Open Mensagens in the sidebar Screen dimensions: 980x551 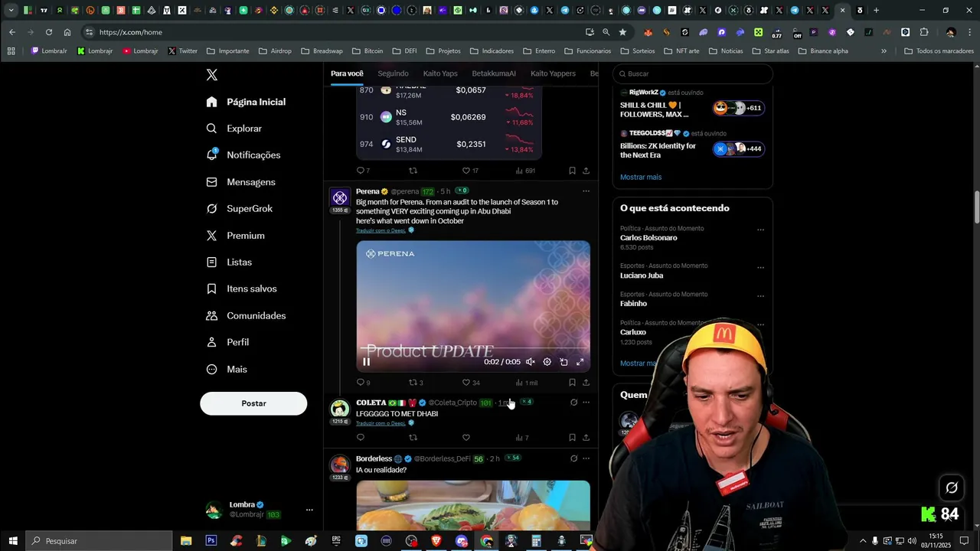240,182
